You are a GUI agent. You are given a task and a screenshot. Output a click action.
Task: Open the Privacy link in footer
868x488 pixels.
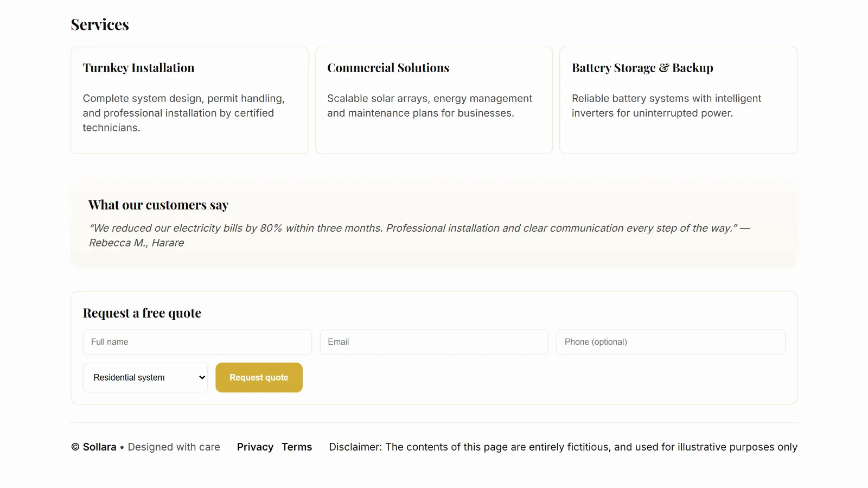pos(255,447)
